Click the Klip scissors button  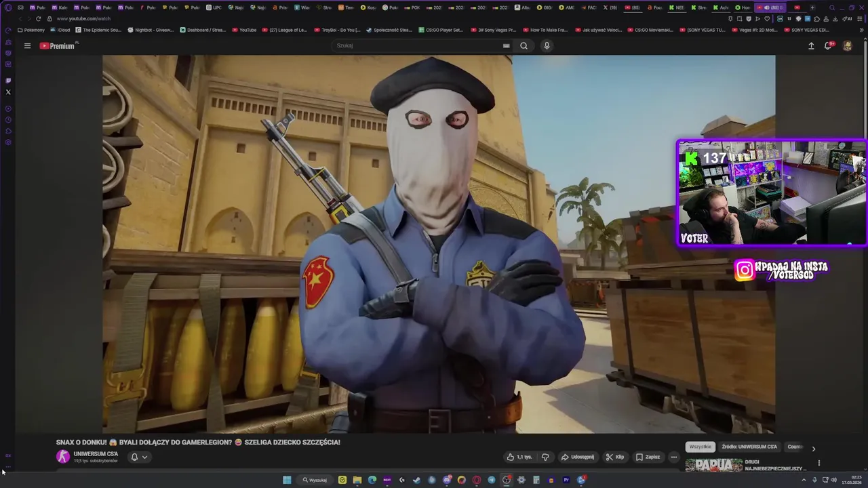pos(615,457)
